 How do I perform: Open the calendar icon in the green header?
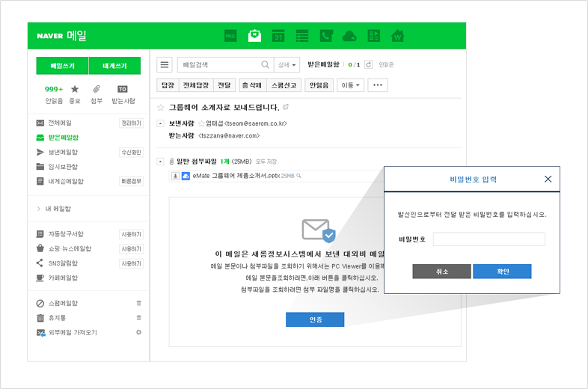pyautogui.click(x=278, y=36)
